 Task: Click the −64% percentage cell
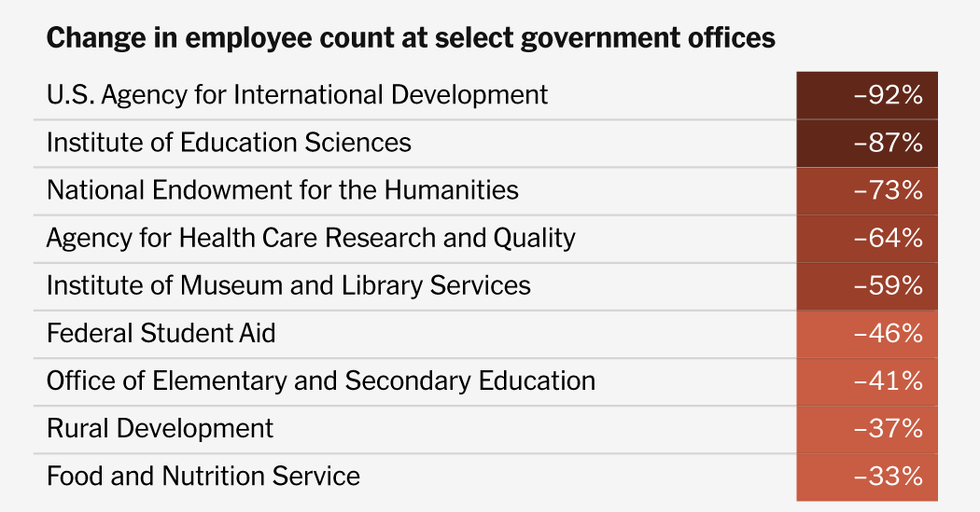point(867,238)
